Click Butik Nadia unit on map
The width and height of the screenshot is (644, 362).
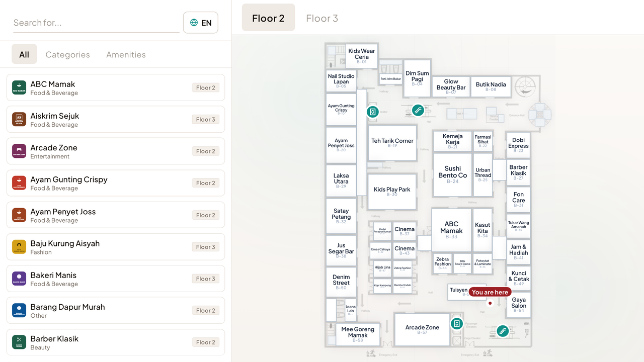click(491, 86)
